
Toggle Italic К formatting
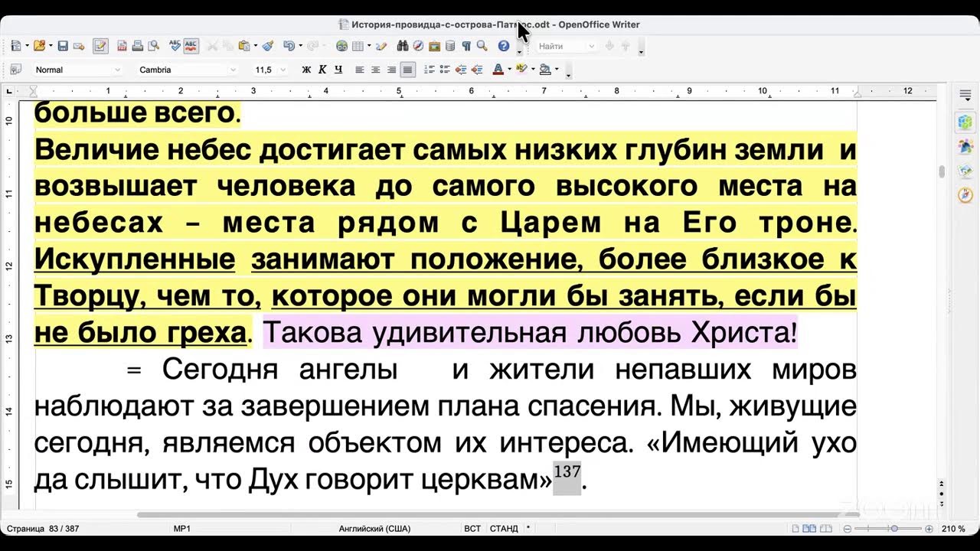(322, 70)
